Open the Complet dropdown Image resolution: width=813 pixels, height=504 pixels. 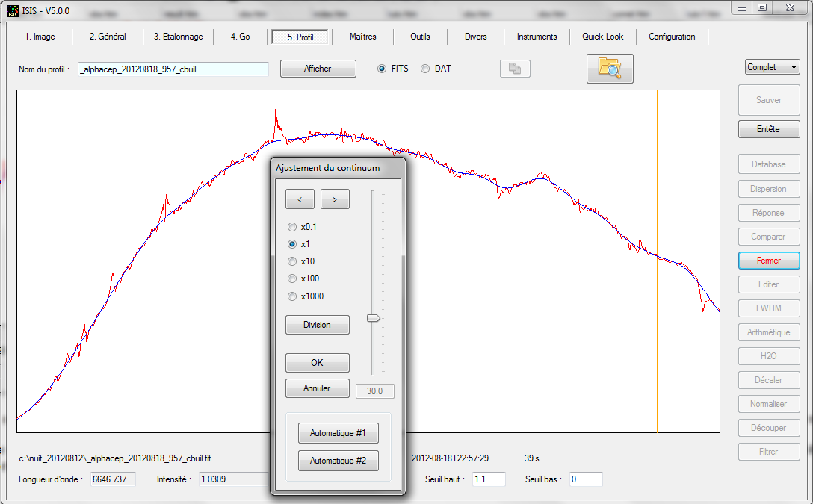click(x=772, y=66)
